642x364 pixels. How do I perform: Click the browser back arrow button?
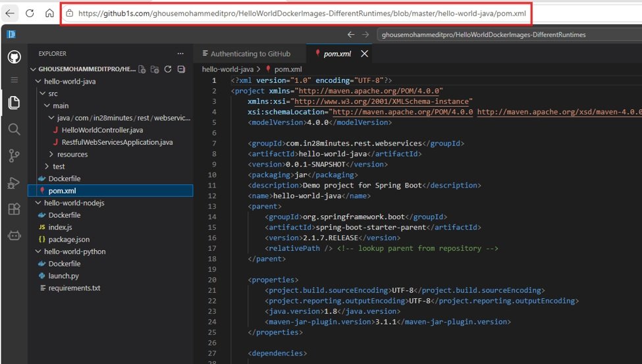pyautogui.click(x=10, y=13)
